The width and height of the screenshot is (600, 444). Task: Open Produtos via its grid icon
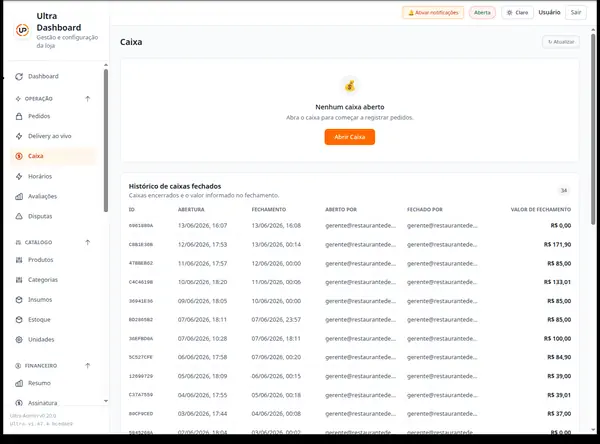tap(19, 260)
